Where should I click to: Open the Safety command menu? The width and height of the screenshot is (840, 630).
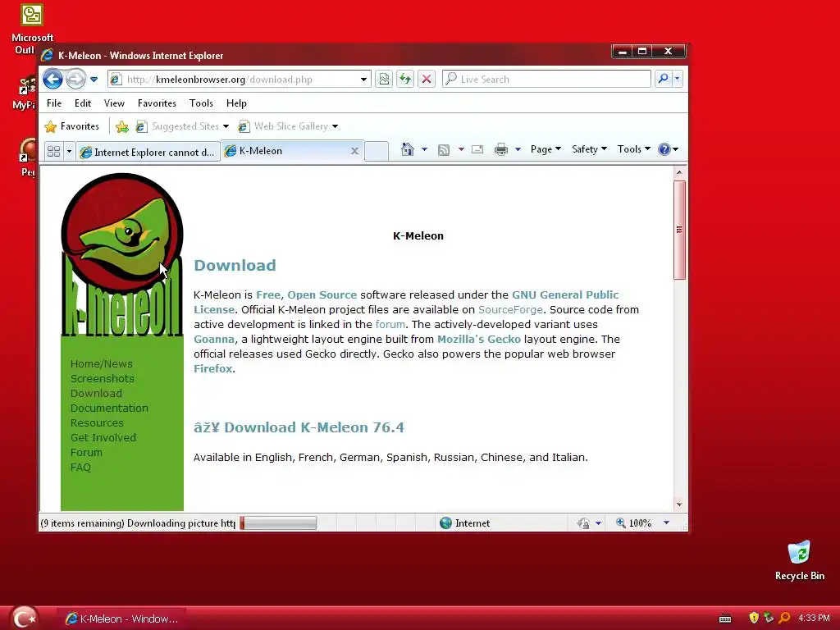click(589, 149)
